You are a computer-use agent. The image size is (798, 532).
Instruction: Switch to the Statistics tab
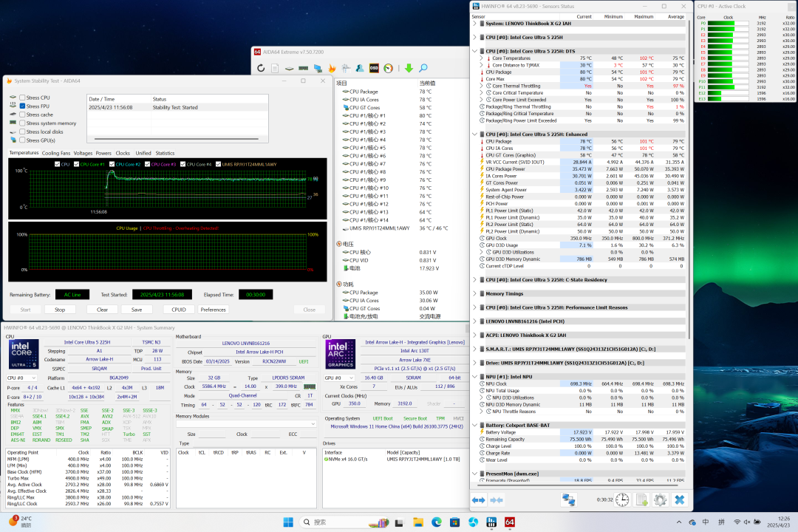(165, 153)
